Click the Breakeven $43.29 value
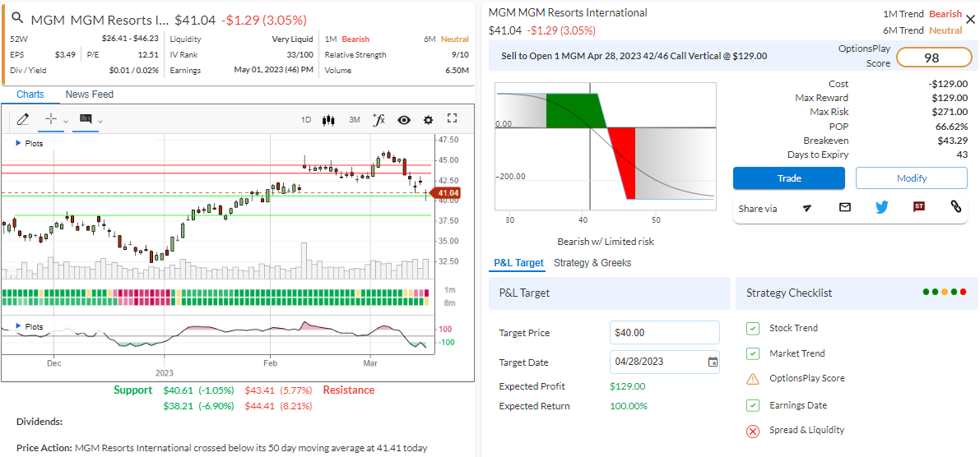This screenshot has width=980, height=457. [953, 141]
